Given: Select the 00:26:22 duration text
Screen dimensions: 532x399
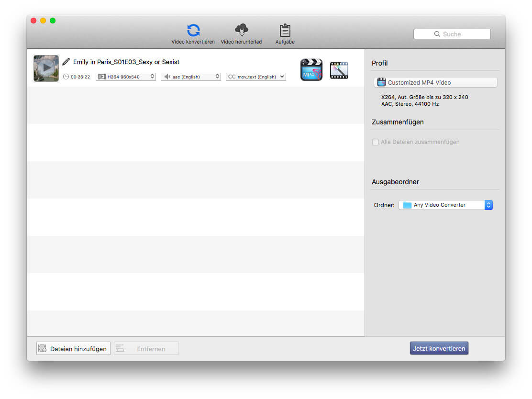Looking at the screenshot, I should tap(80, 77).
